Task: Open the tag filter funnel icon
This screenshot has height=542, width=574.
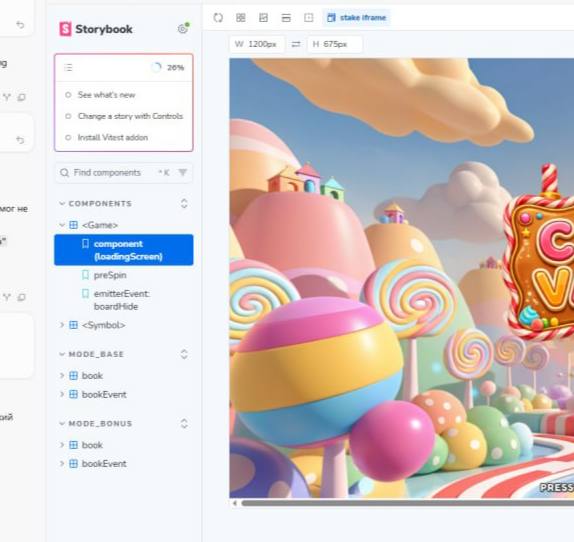Action: point(183,172)
